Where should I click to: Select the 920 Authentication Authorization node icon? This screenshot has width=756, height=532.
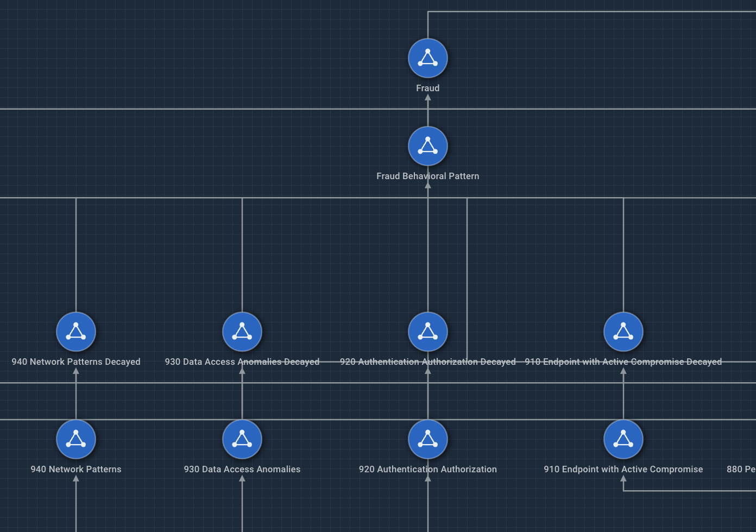[x=428, y=439]
